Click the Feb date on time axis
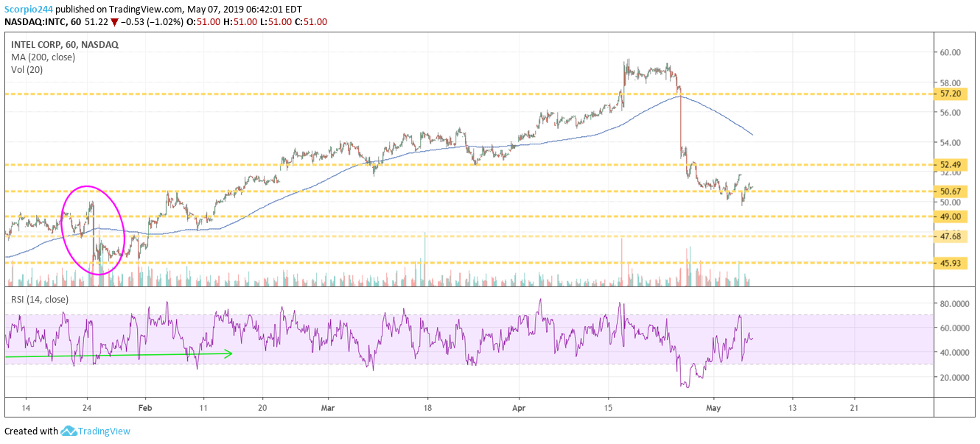The image size is (980, 444). [x=145, y=406]
